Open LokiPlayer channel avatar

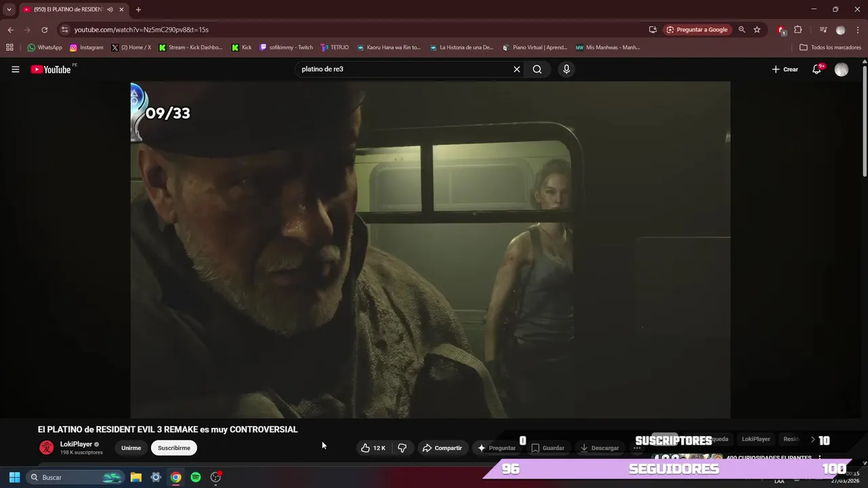click(47, 447)
